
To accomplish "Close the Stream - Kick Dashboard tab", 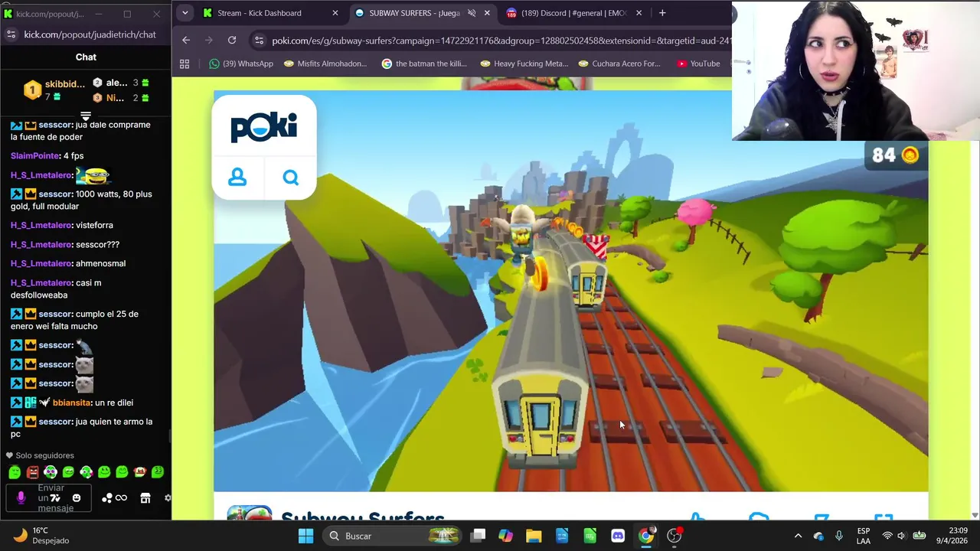I will 335,13.
